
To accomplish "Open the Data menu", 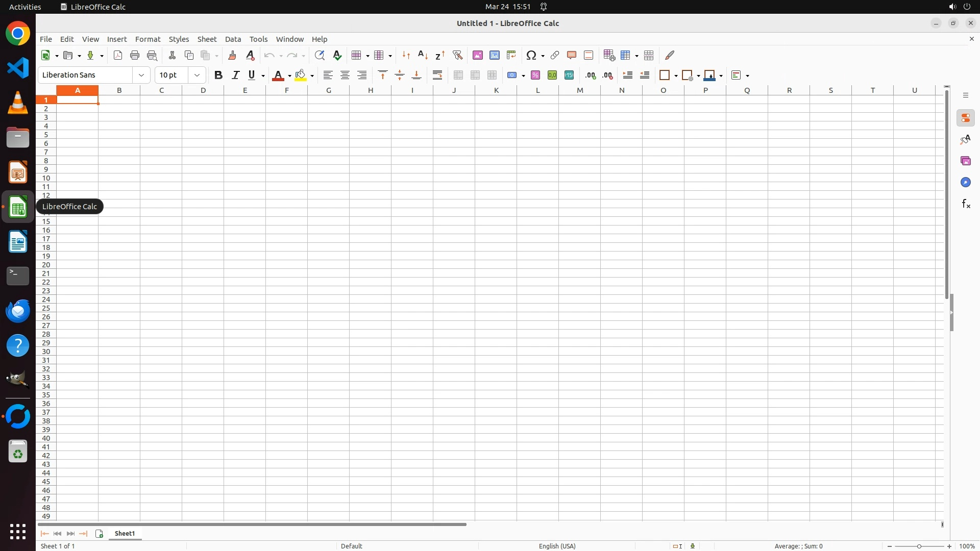I will 233,39.
